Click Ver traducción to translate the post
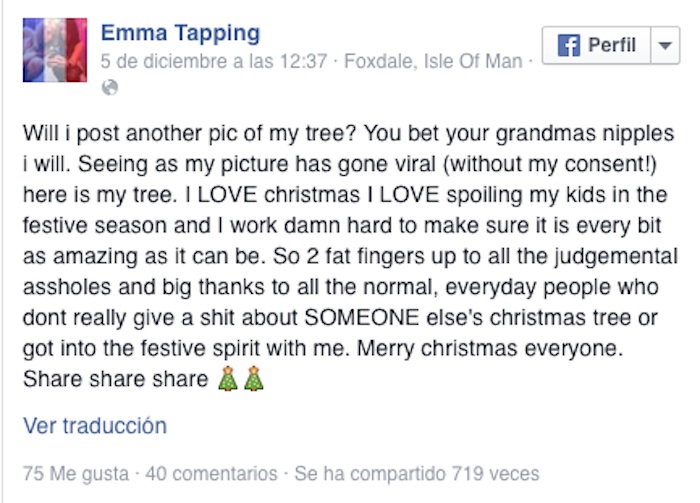700x503 pixels. pyautogui.click(x=95, y=426)
